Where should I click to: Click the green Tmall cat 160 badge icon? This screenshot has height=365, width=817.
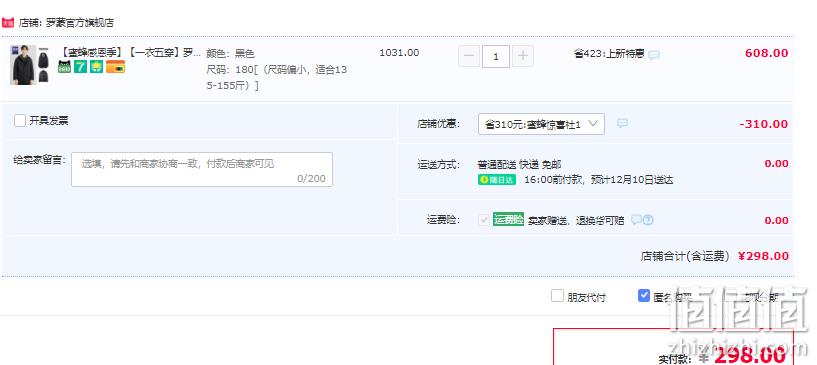pyautogui.click(x=65, y=67)
